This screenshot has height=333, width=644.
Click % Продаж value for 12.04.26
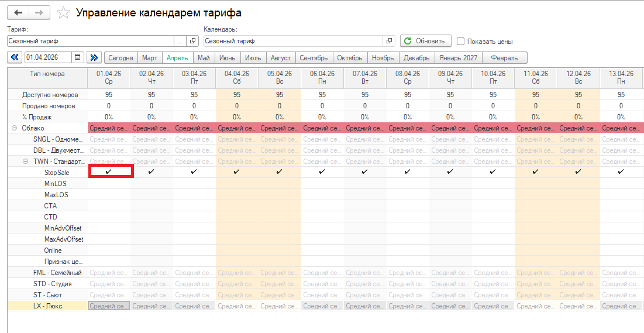coord(578,117)
